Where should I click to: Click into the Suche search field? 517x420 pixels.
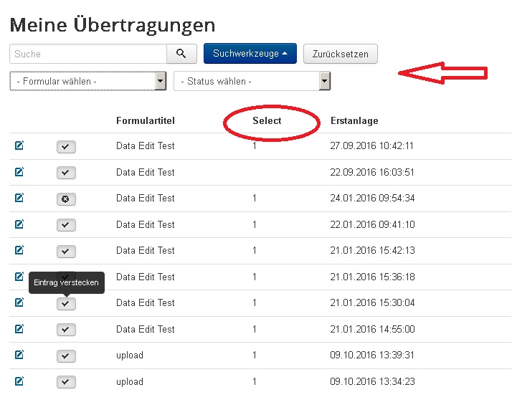coord(87,54)
